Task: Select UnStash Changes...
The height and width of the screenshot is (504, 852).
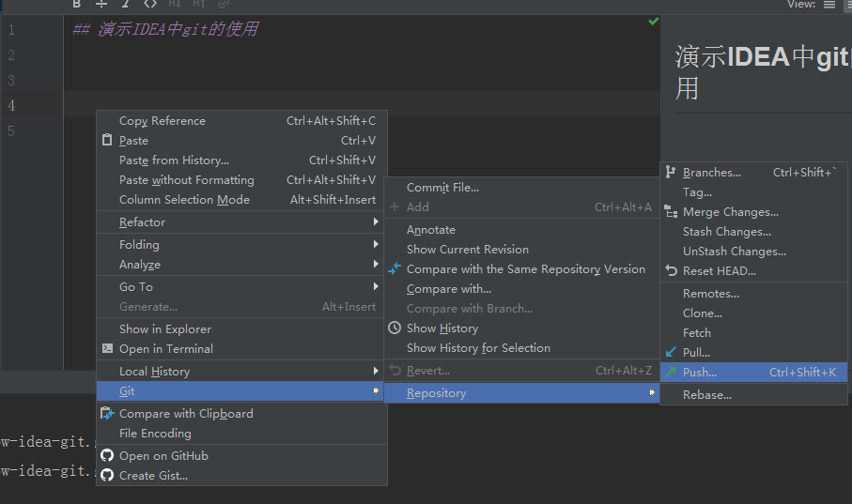Action: [754, 251]
